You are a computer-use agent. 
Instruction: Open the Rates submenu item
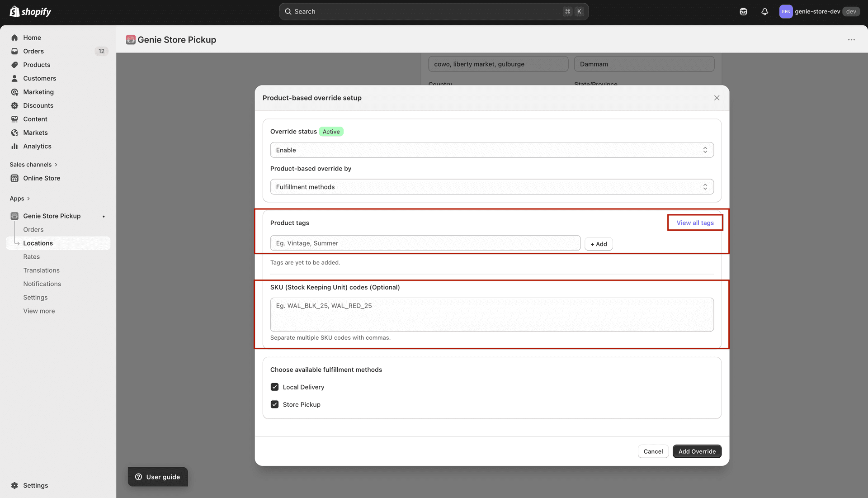click(x=32, y=257)
